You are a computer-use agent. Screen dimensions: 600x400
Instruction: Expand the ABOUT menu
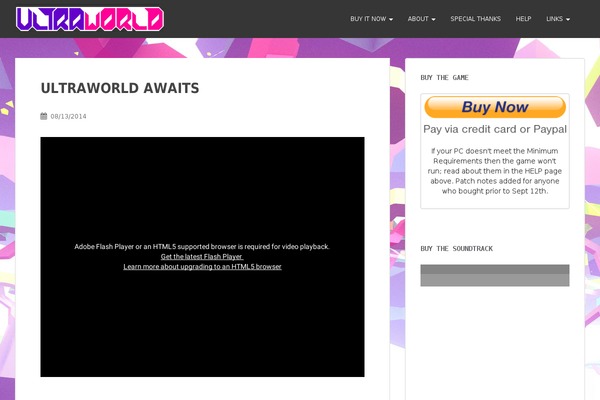point(421,19)
